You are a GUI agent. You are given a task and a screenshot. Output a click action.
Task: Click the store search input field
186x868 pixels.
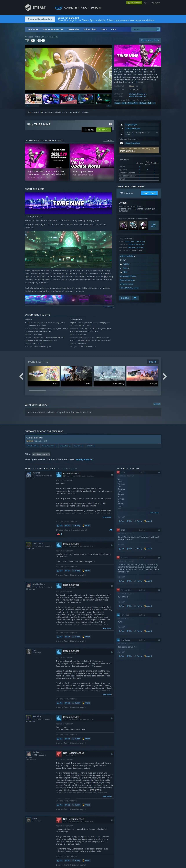(144, 29)
